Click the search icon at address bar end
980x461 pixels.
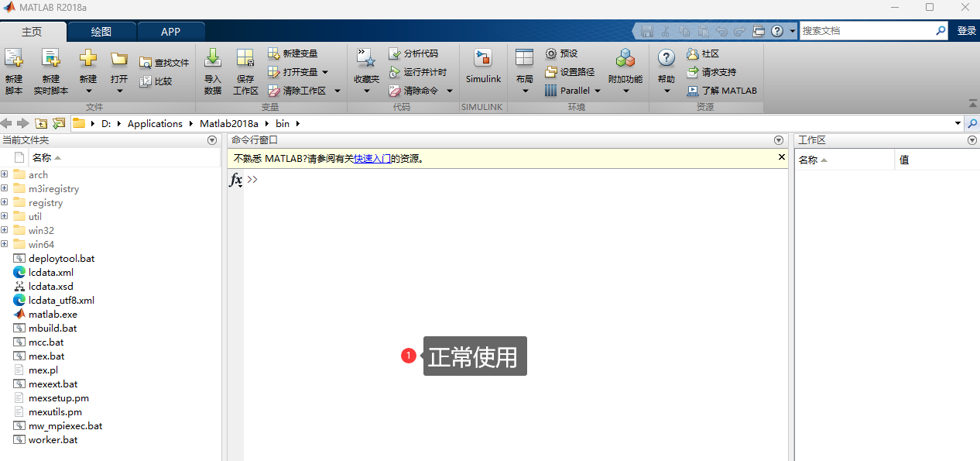972,123
